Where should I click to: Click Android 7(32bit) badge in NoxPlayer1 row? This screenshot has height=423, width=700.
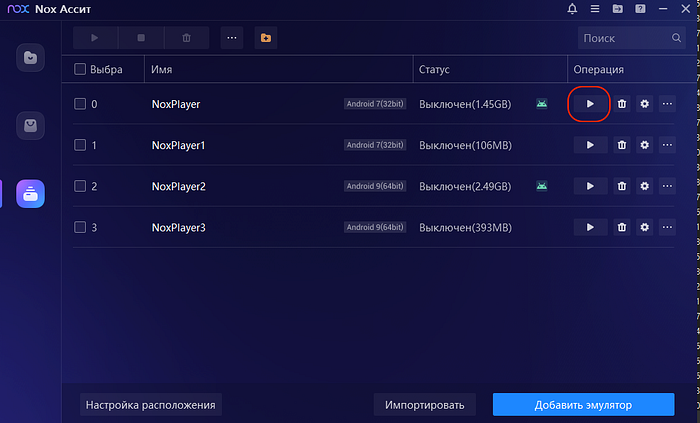click(375, 145)
